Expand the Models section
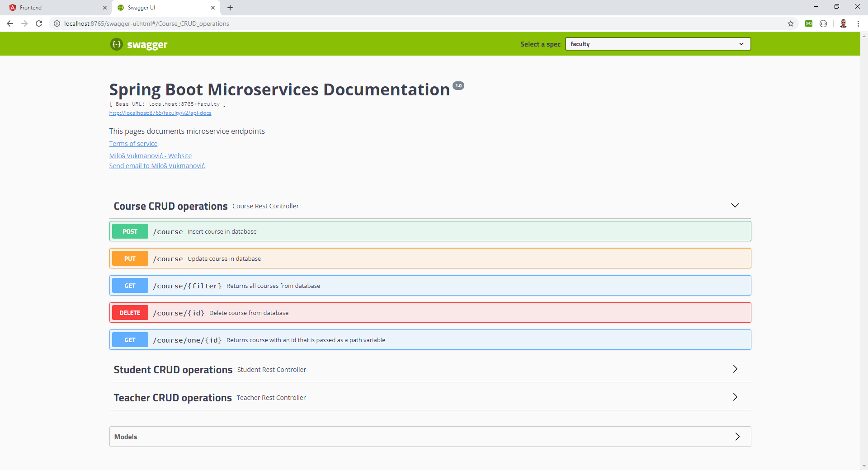868x470 pixels. point(737,437)
